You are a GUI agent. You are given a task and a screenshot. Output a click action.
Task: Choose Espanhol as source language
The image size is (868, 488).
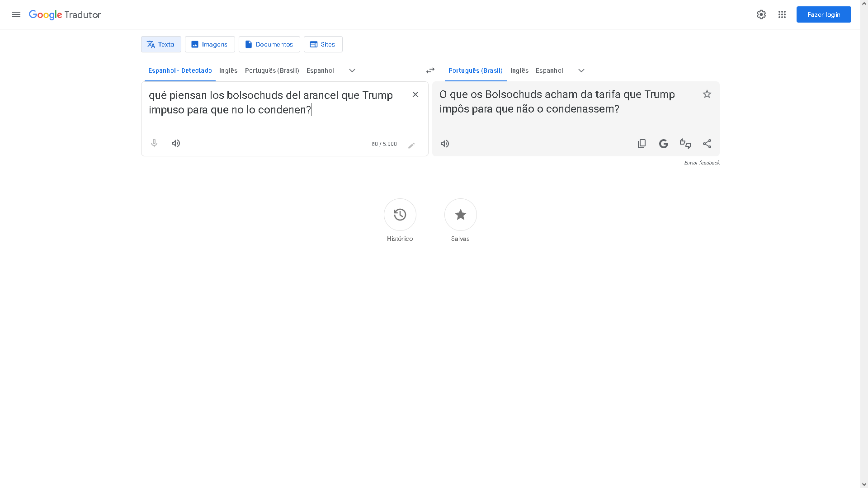pyautogui.click(x=320, y=70)
